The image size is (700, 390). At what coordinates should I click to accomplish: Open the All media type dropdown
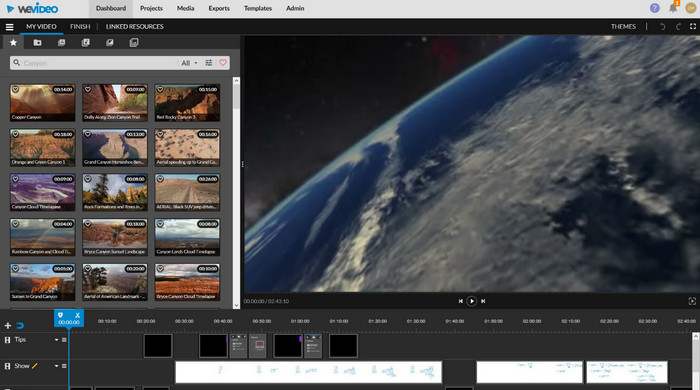point(189,63)
